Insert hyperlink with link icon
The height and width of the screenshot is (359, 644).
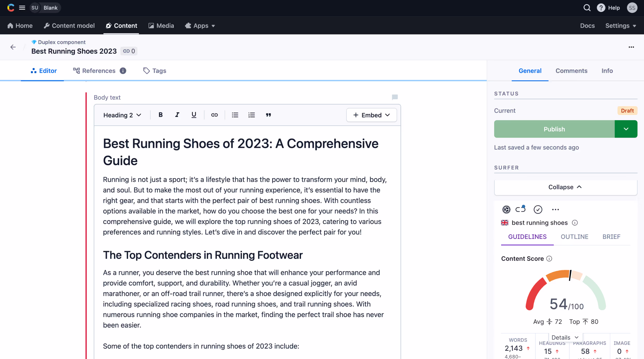pos(214,115)
